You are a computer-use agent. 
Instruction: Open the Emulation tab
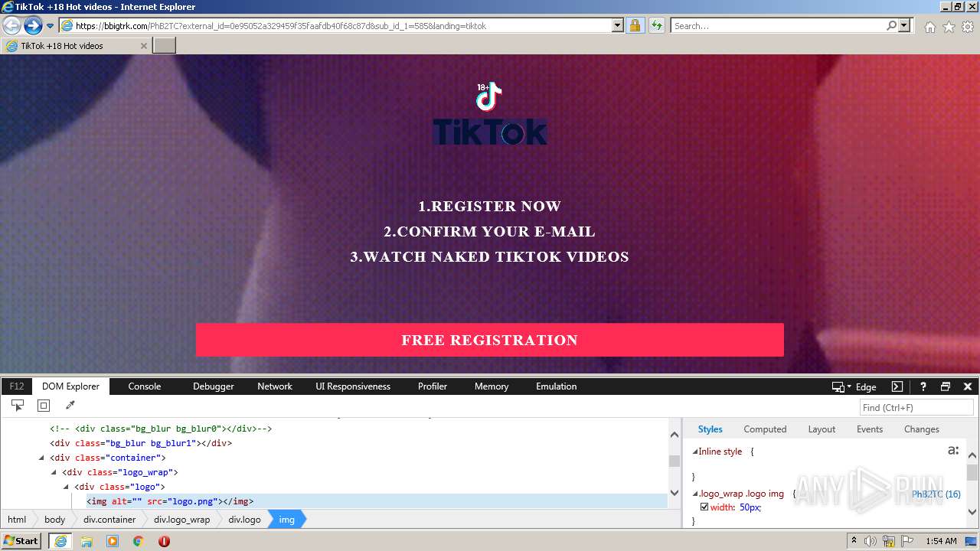pyautogui.click(x=557, y=386)
